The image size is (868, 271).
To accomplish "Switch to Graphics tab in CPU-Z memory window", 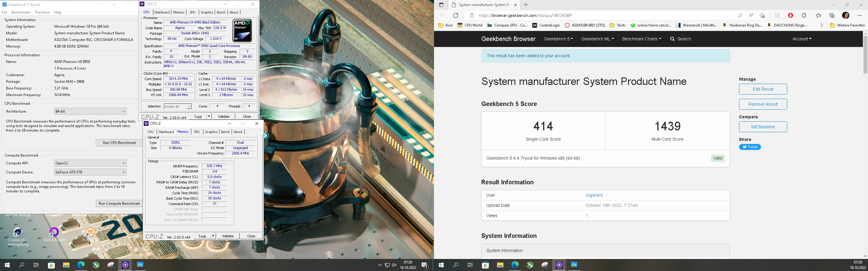I will click(211, 132).
